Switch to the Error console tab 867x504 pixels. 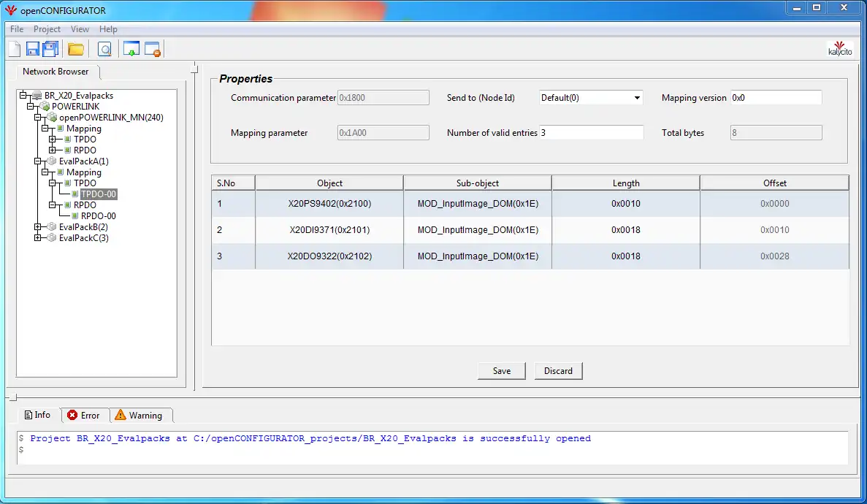pyautogui.click(x=84, y=415)
